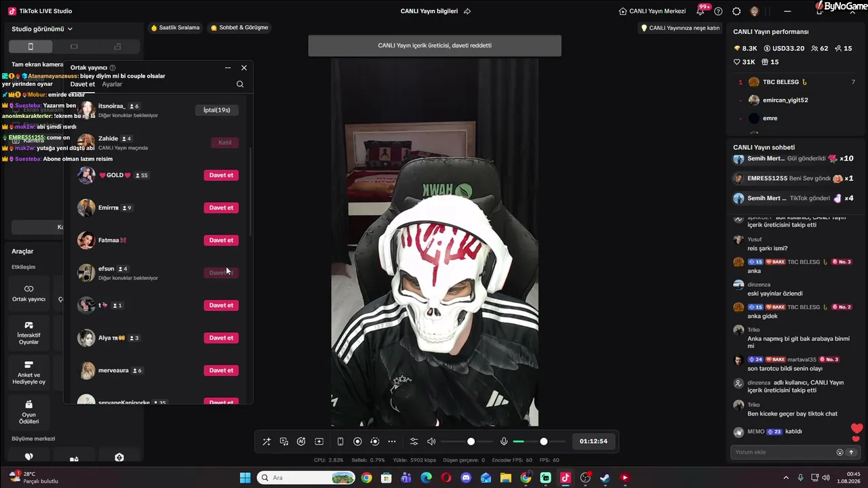Open the İnteraktif Oyunlar tool

point(29,333)
